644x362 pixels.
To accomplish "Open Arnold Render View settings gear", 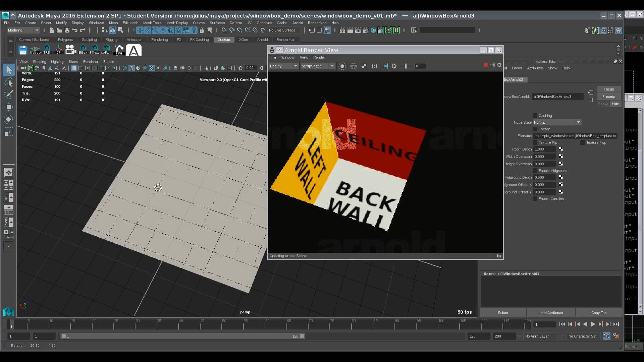I will 499,65.
